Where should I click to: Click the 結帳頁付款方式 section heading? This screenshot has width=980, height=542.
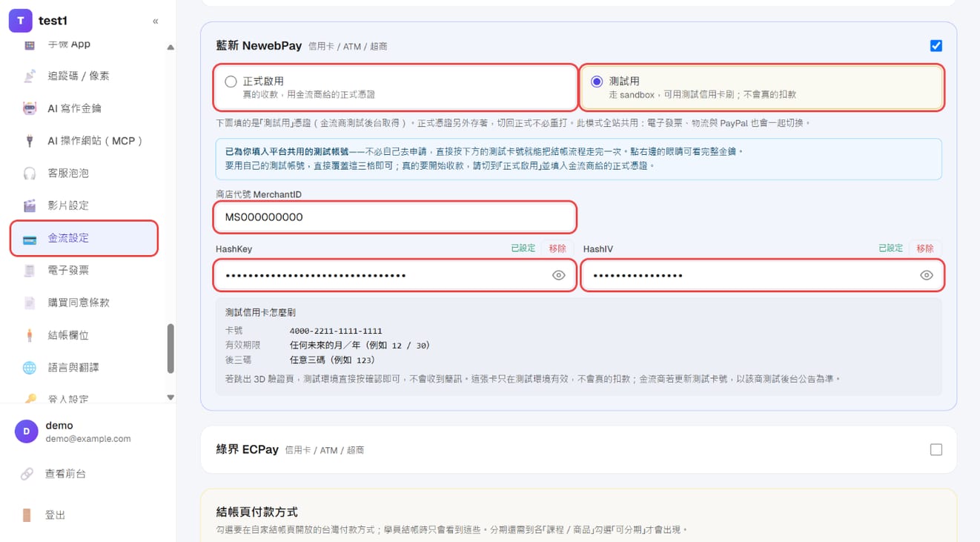click(257, 512)
